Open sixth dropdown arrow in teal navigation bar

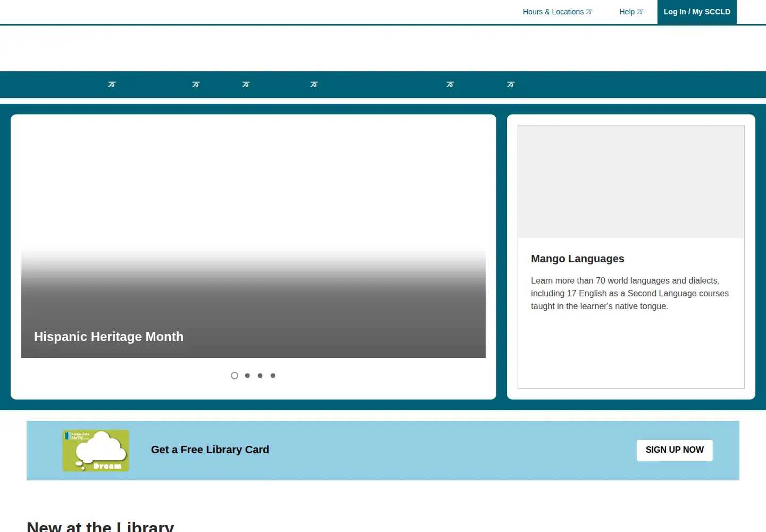[511, 85]
